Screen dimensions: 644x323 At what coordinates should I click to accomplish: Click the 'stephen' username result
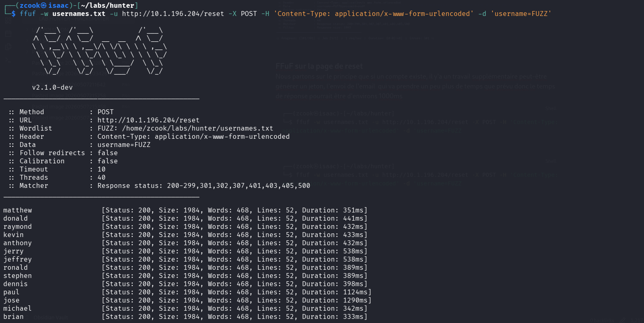click(x=18, y=276)
